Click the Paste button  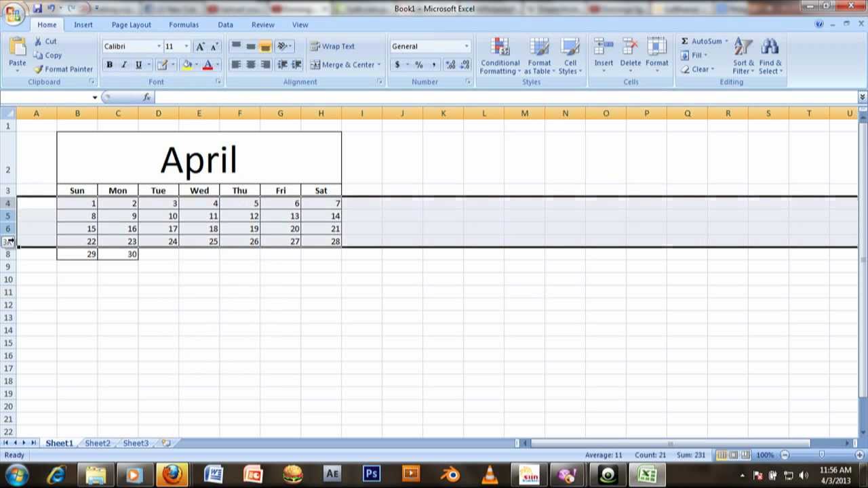17,54
